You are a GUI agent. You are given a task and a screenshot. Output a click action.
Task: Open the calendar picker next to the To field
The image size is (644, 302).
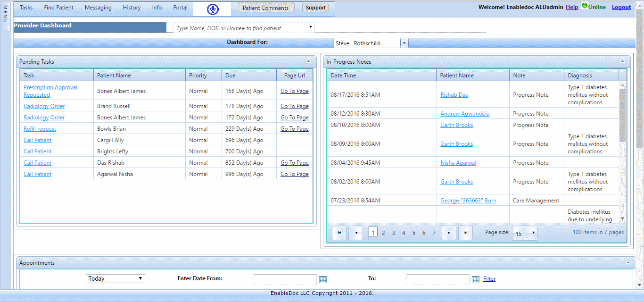[475, 279]
